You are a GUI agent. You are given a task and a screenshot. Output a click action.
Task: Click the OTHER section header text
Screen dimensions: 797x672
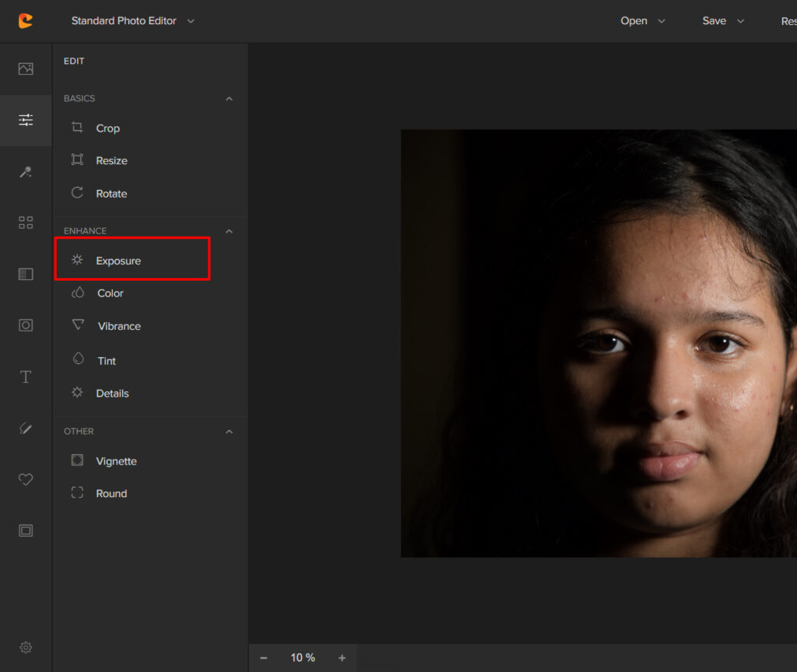pos(79,432)
